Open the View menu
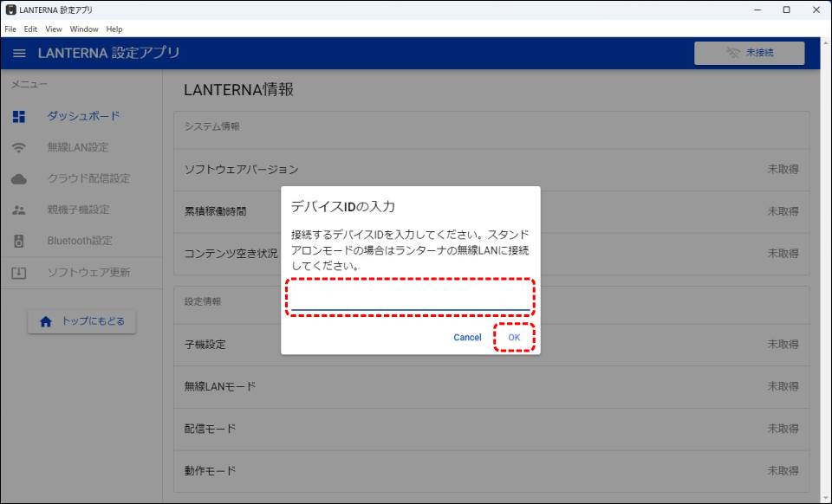The image size is (832, 504). [54, 29]
